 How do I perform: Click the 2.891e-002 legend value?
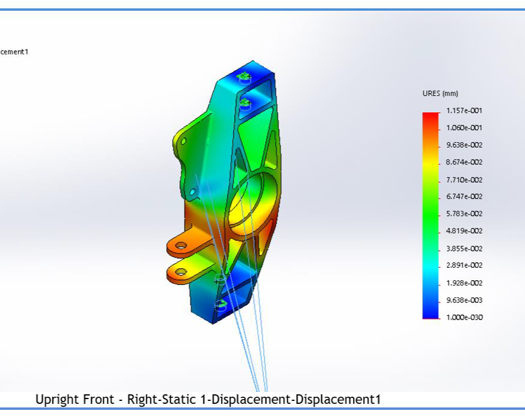(x=464, y=266)
